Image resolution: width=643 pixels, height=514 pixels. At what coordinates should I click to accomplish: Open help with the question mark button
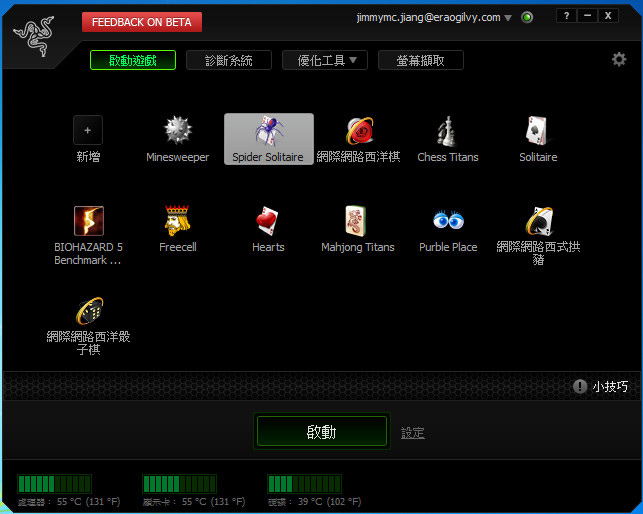point(566,16)
